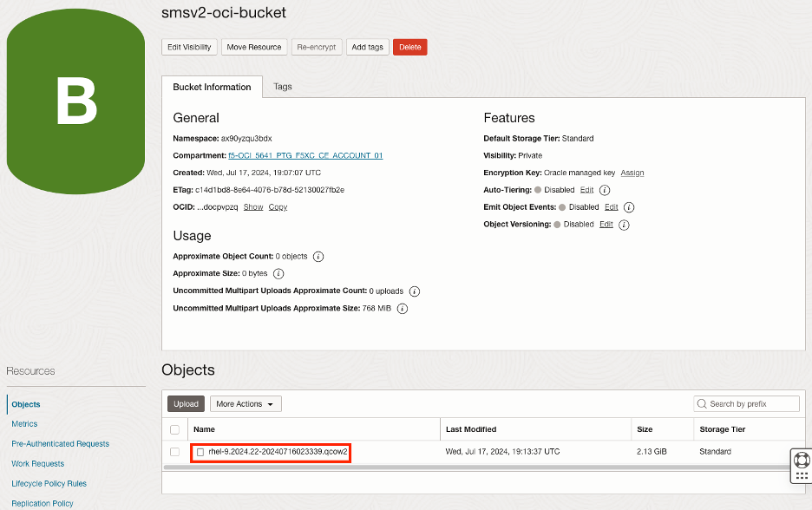The height and width of the screenshot is (510, 812).
Task: Click the Search by prefix field
Action: (x=746, y=403)
